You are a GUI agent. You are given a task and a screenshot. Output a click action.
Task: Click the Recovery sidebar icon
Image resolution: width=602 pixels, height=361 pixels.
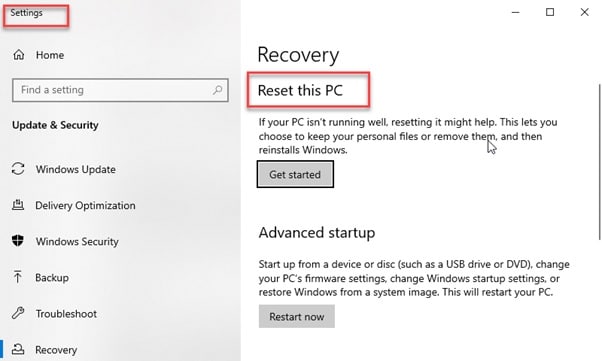[18, 349]
